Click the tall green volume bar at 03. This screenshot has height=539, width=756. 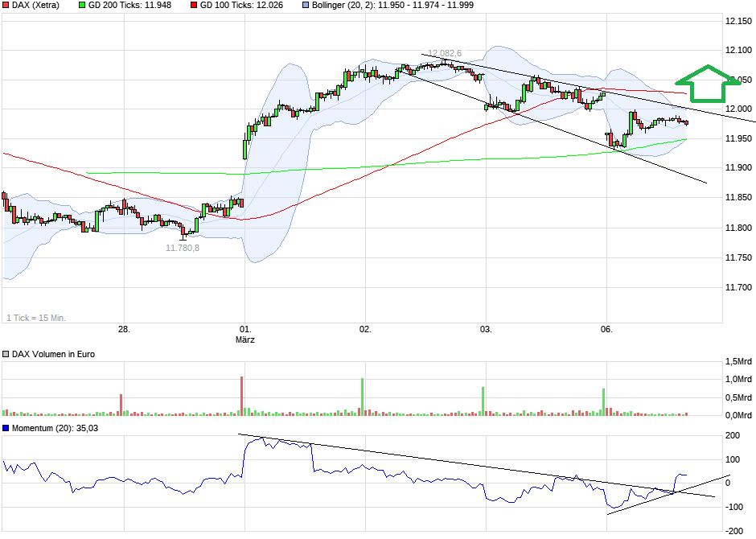pyautogui.click(x=483, y=401)
